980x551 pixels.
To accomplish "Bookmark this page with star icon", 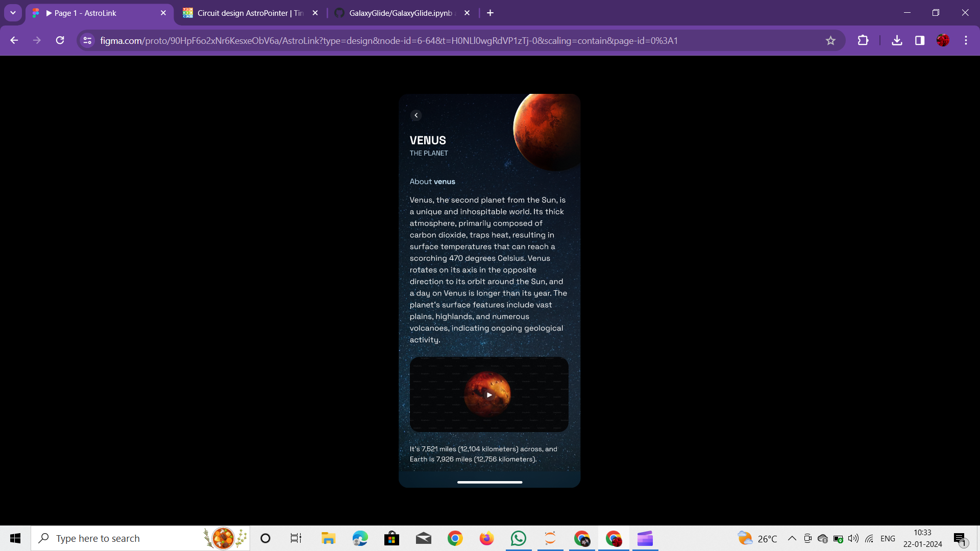I will tap(830, 41).
